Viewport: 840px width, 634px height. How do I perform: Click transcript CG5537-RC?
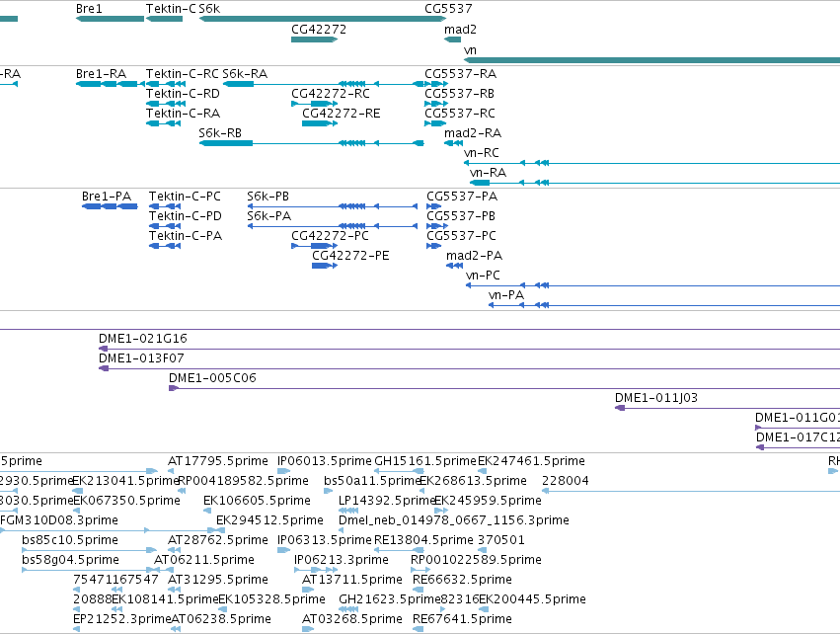[460, 114]
